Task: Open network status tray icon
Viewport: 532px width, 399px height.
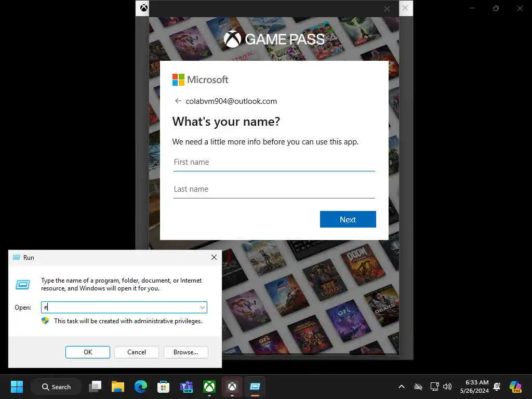Action: coord(434,387)
